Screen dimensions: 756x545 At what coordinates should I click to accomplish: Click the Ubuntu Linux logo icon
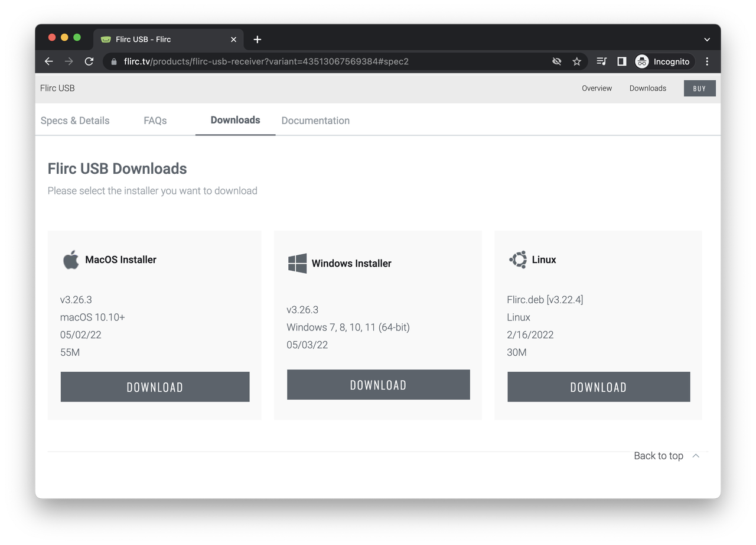(518, 259)
